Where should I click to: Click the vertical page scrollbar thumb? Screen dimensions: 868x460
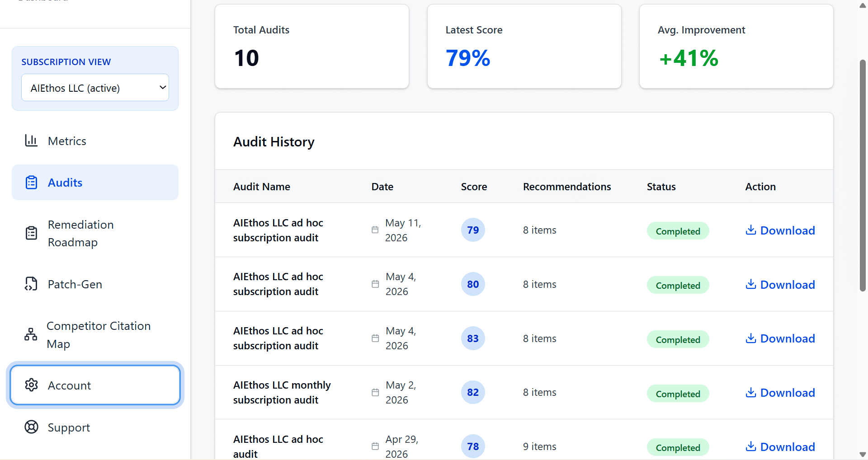point(863,175)
